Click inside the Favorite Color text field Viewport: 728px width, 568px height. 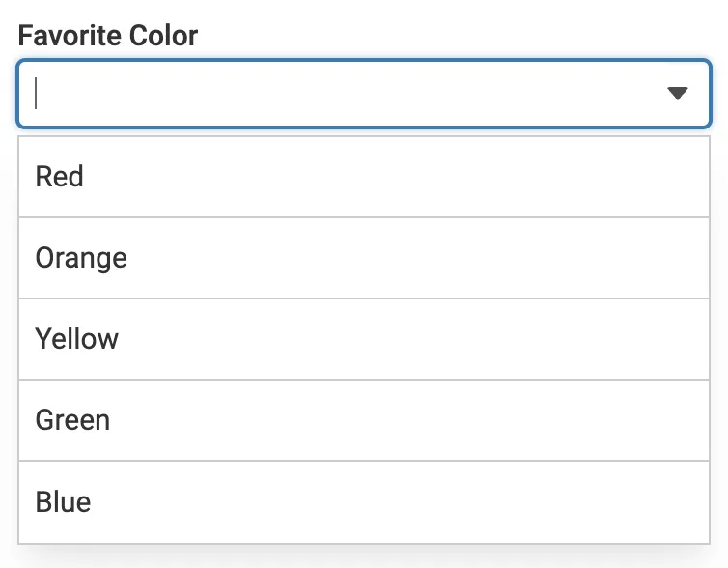338,94
